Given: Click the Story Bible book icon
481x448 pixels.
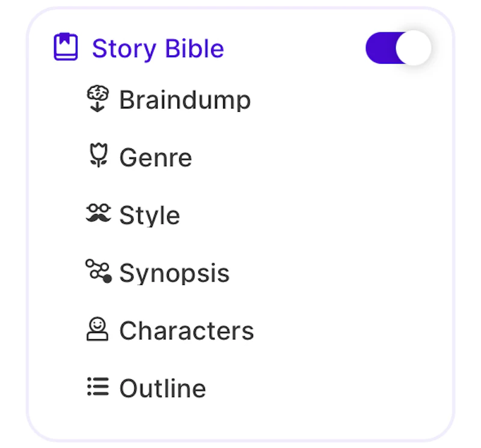Looking at the screenshot, I should [66, 48].
